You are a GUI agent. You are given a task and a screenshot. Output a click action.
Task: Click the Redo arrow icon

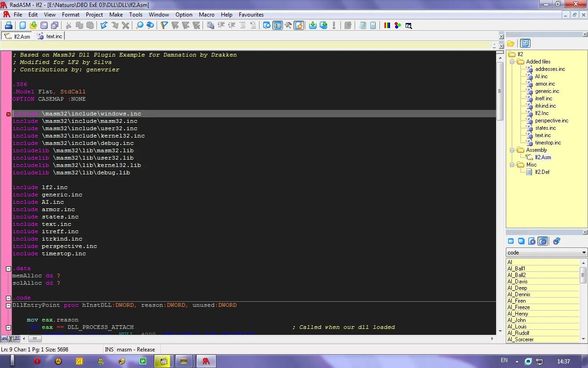(x=114, y=25)
